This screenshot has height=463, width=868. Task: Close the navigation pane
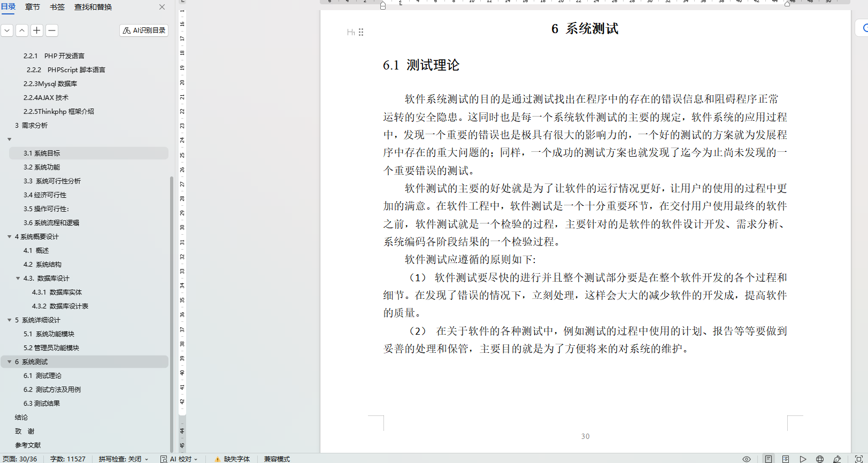point(162,7)
